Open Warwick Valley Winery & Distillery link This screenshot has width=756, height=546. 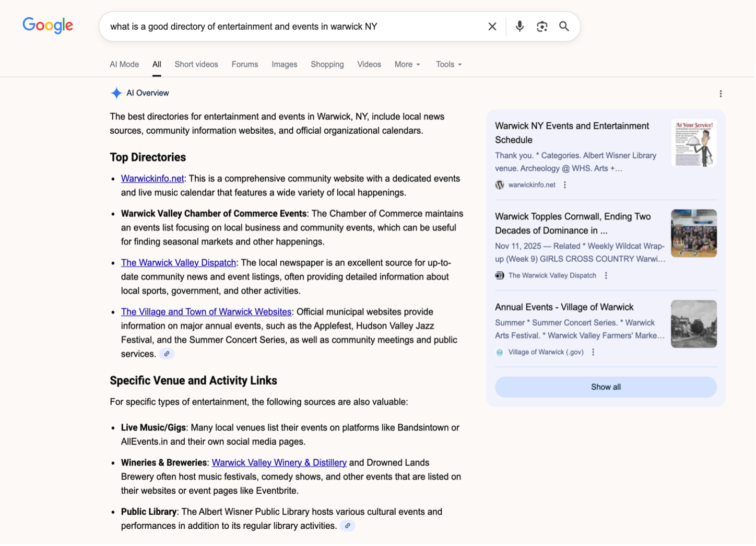click(279, 462)
